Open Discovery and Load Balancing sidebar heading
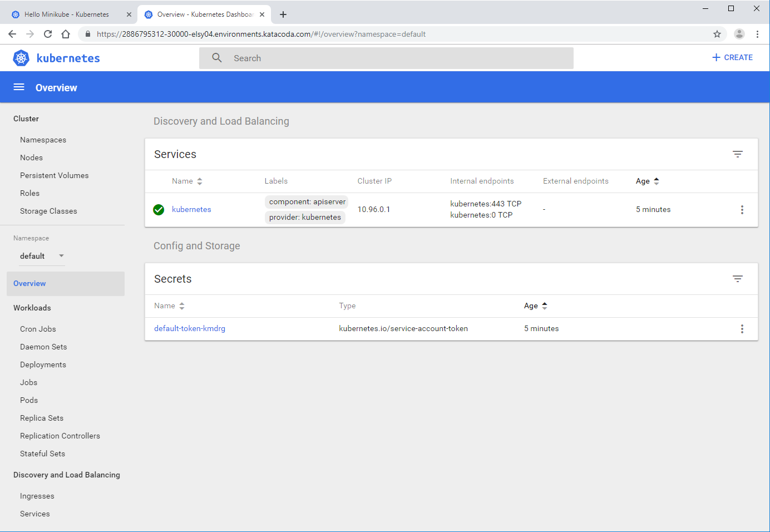 pyautogui.click(x=67, y=475)
